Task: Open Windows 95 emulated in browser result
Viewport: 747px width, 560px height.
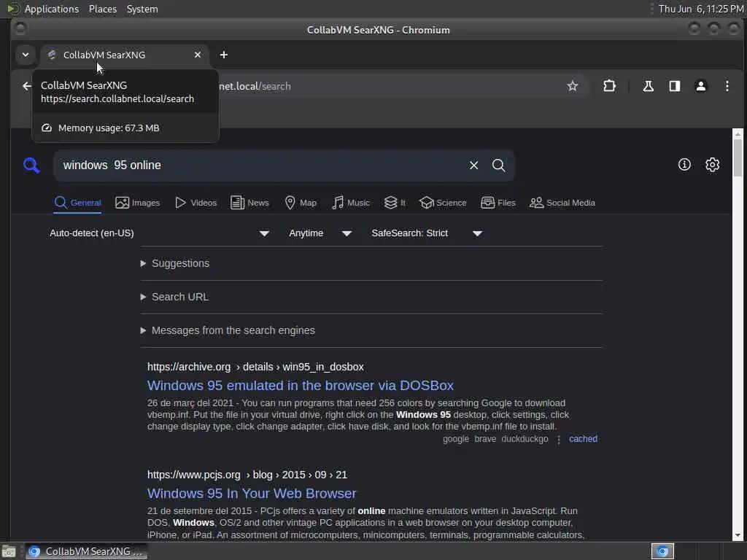Action: [300, 385]
